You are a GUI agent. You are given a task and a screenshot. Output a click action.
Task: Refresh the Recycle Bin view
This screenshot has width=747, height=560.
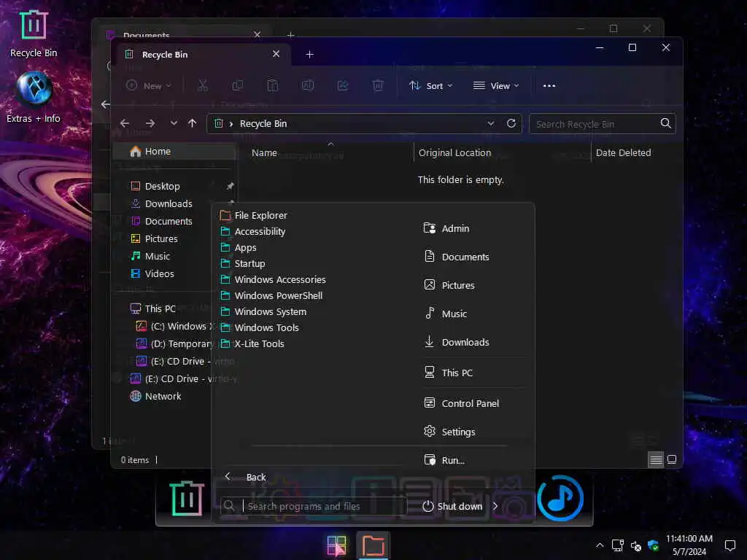511,123
